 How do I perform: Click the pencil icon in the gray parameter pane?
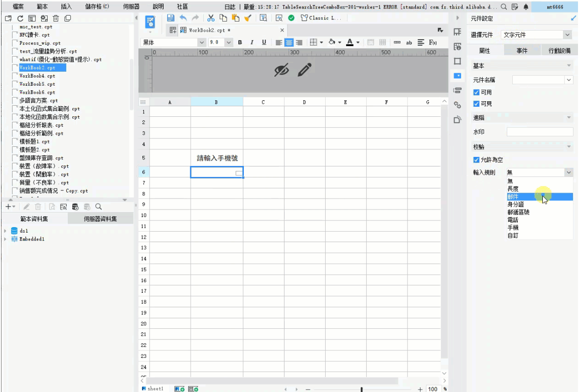(x=305, y=70)
